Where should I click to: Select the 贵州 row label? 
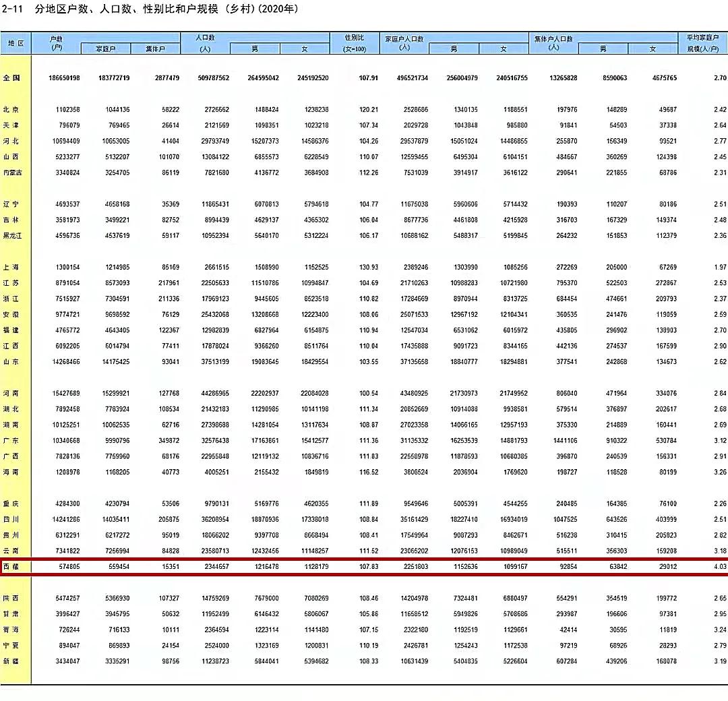click(x=11, y=536)
